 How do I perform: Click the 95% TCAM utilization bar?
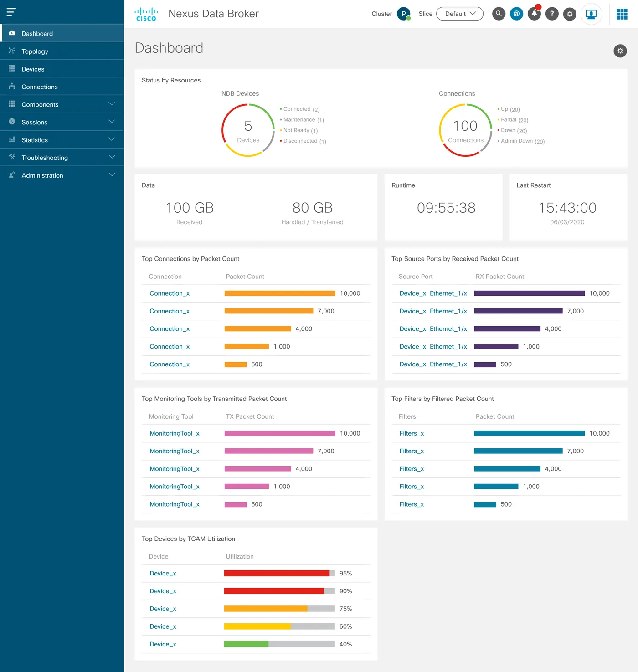tap(279, 573)
